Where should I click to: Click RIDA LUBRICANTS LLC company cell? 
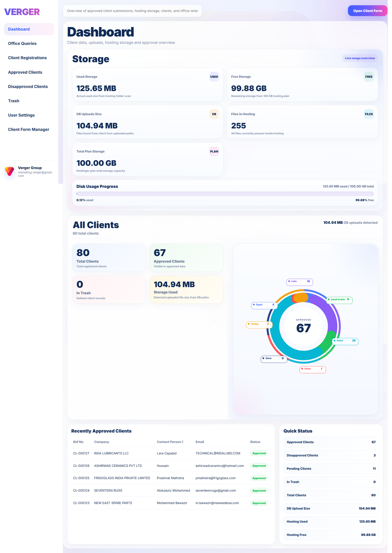click(111, 453)
